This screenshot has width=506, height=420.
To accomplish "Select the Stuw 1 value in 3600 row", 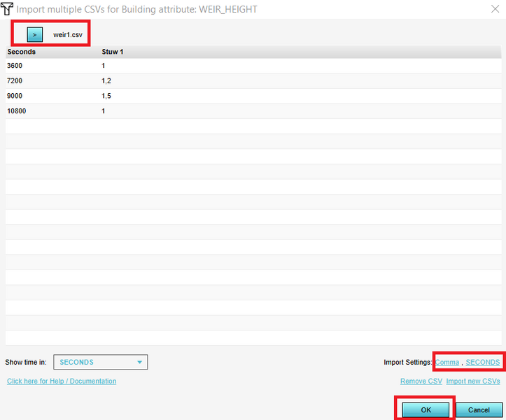I will point(104,66).
